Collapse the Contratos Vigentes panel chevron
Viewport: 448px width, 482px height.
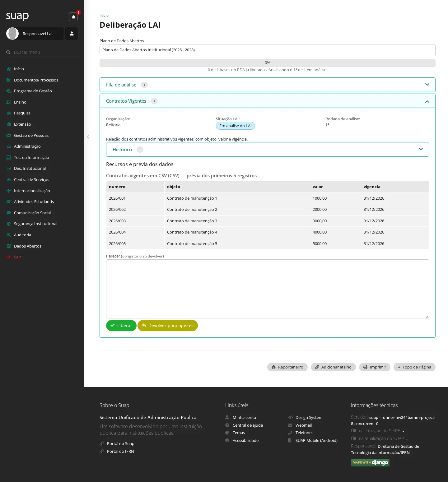[x=427, y=101]
